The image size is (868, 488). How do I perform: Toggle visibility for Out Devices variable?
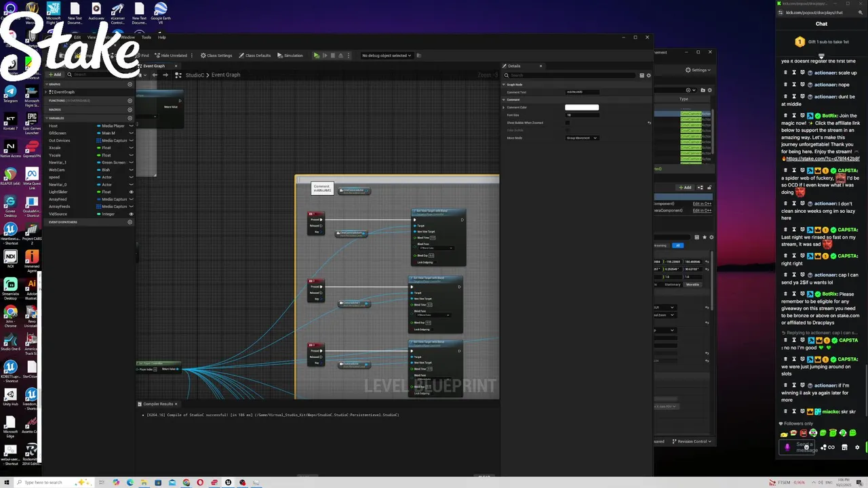[x=131, y=140]
